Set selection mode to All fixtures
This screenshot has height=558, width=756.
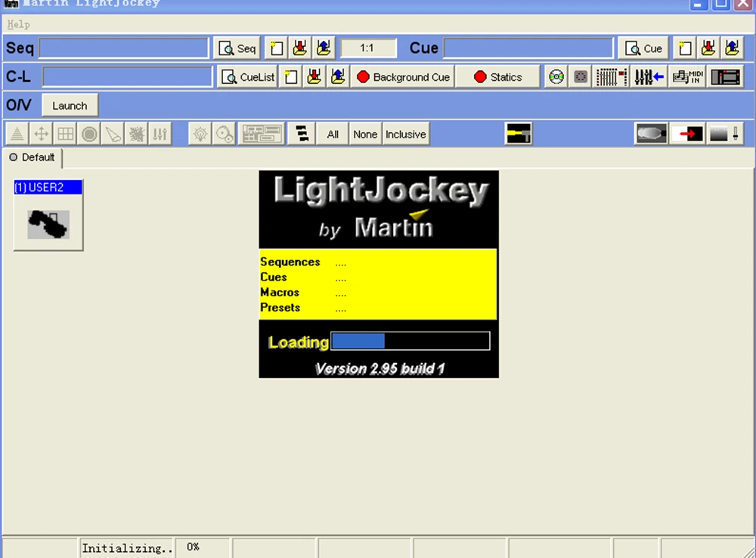(333, 134)
